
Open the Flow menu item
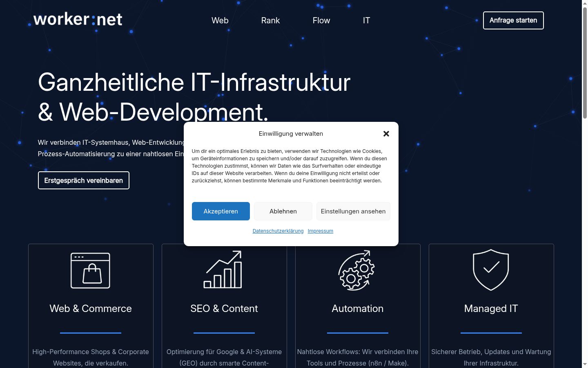[321, 20]
